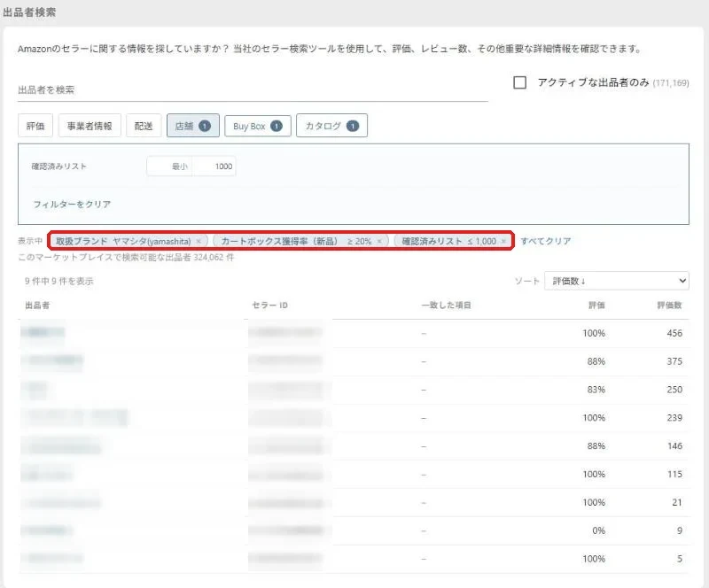Click the 評価 value 0%
The image size is (709, 588).
(598, 530)
